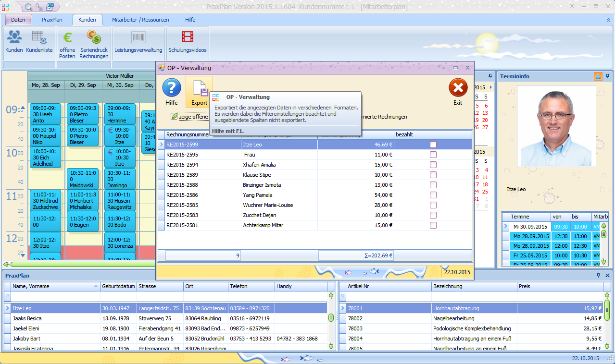Viewport: 615px width, 364px height.
Task: Sort articles by Bezeichnung header
Action: coord(474,286)
